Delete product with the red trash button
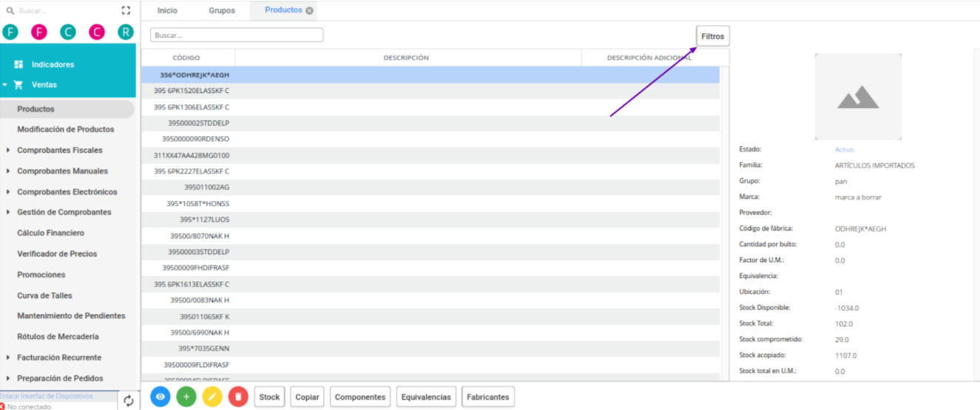980x410 pixels. click(238, 397)
